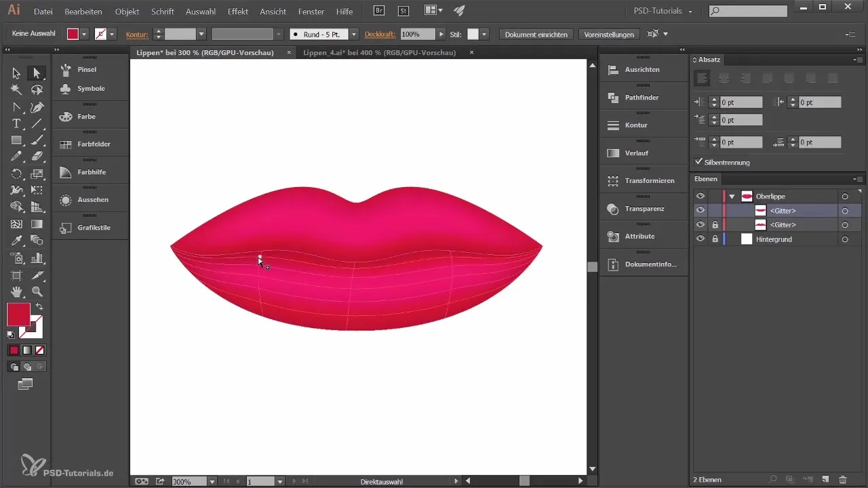Select the Blend tool
The height and width of the screenshot is (488, 868).
(x=37, y=241)
